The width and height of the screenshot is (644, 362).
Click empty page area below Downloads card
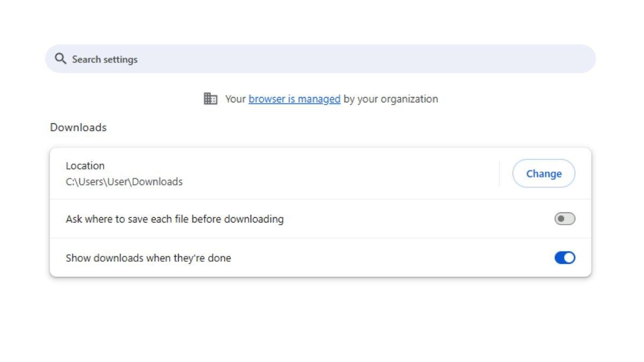(322, 322)
